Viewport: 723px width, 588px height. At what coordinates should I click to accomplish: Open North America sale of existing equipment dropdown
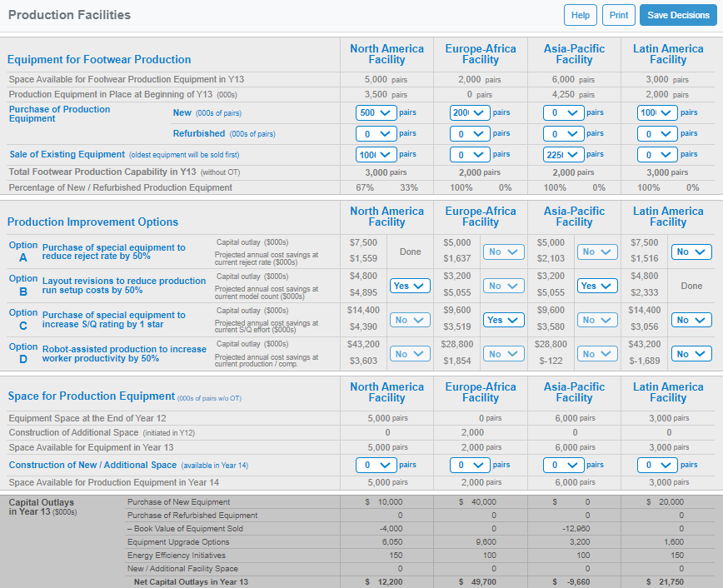(x=376, y=155)
